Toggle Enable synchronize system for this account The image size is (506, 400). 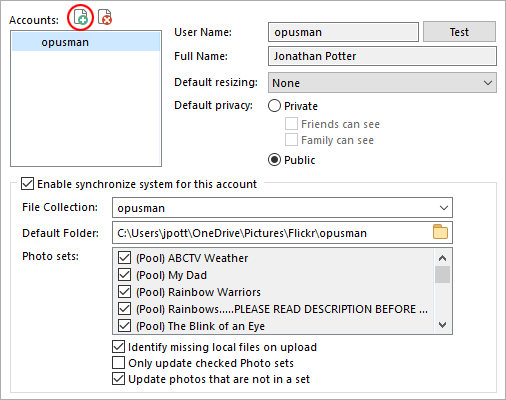pyautogui.click(x=27, y=184)
